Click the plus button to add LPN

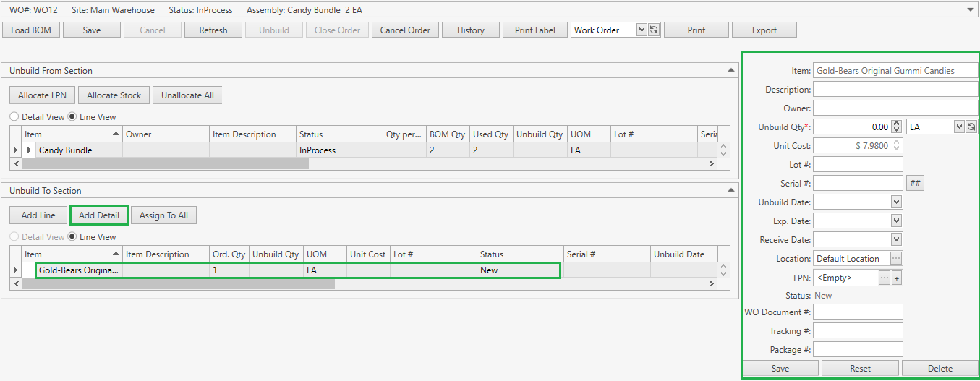click(x=897, y=278)
